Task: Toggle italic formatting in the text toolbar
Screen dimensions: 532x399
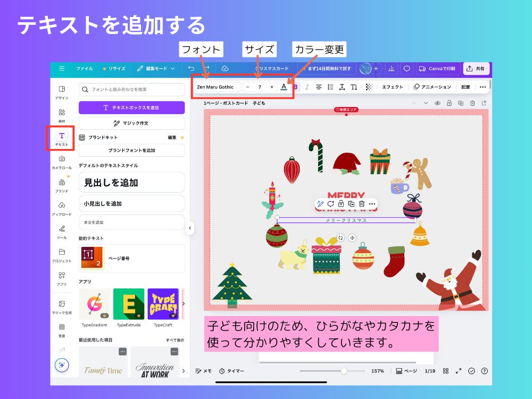Action: click(307, 87)
